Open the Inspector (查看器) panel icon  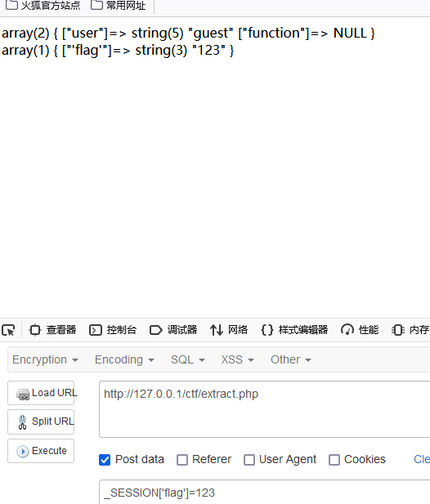pyautogui.click(x=34, y=330)
